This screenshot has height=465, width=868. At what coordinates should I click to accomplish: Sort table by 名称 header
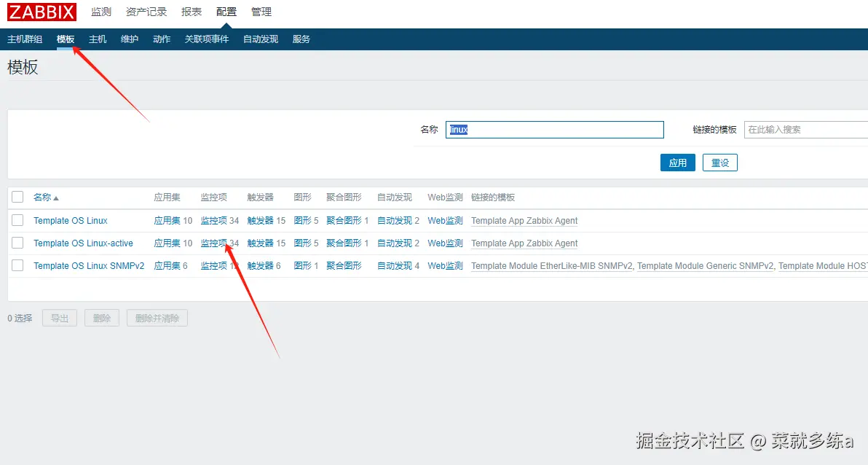coord(42,198)
